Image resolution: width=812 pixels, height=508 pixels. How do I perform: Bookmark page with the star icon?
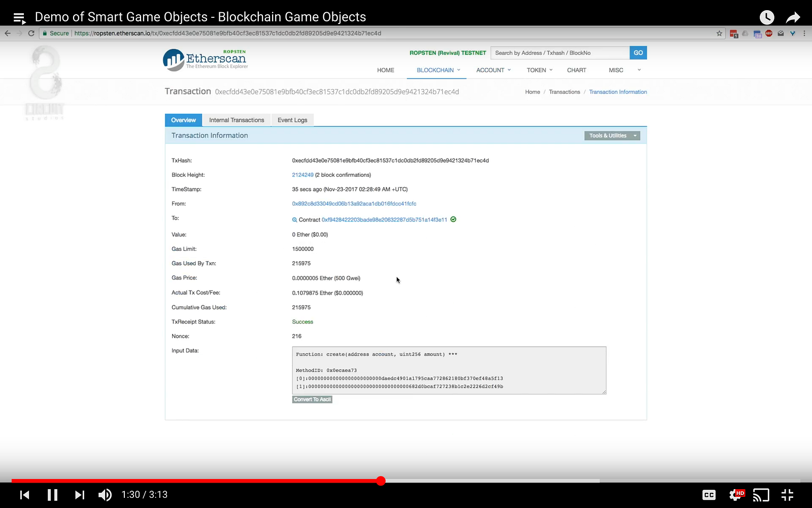[719, 34]
